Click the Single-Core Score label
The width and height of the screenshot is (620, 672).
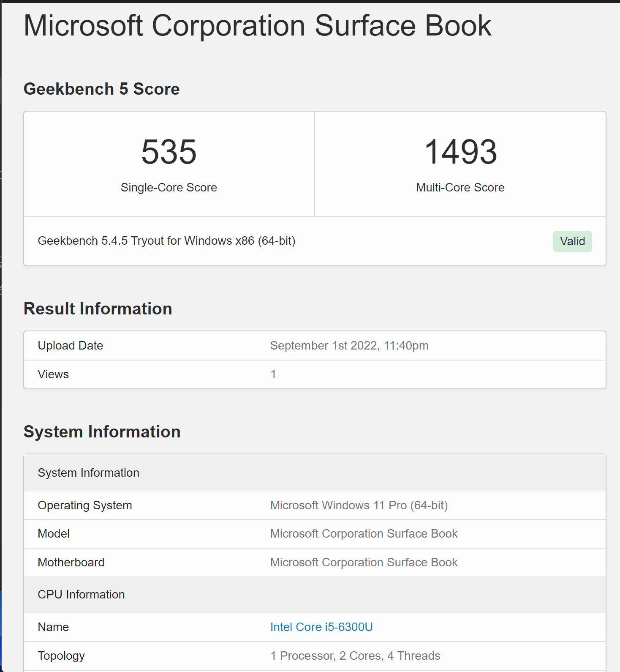tap(169, 187)
